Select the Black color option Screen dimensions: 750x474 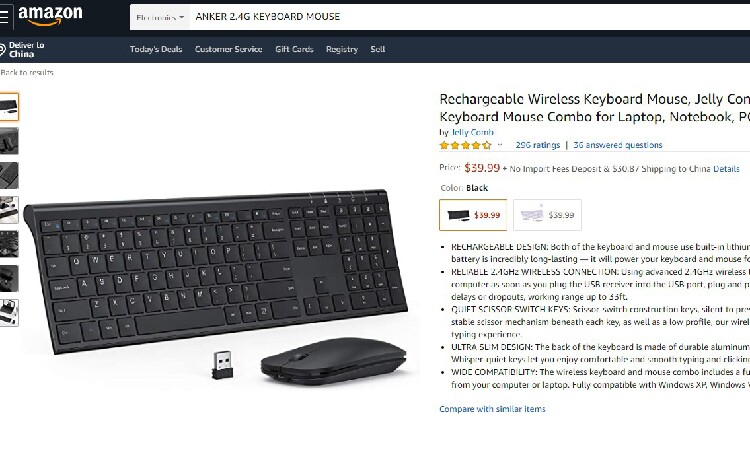coord(473,215)
